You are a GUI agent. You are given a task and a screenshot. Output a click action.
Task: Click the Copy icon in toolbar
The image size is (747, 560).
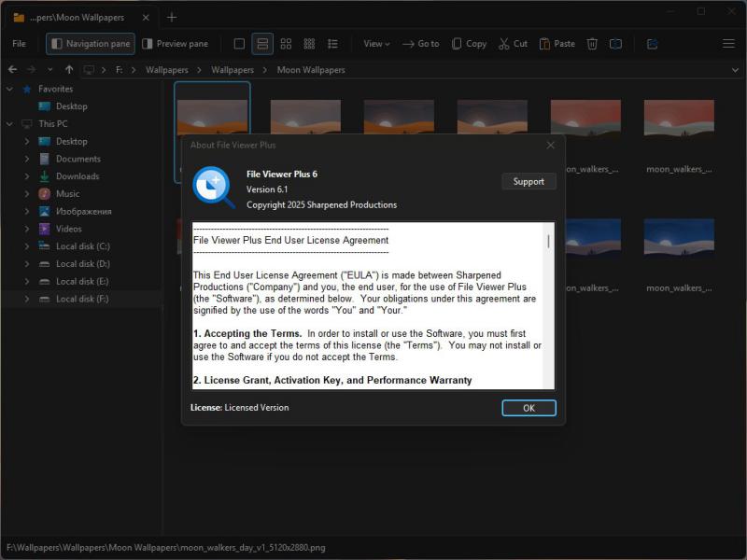[469, 44]
